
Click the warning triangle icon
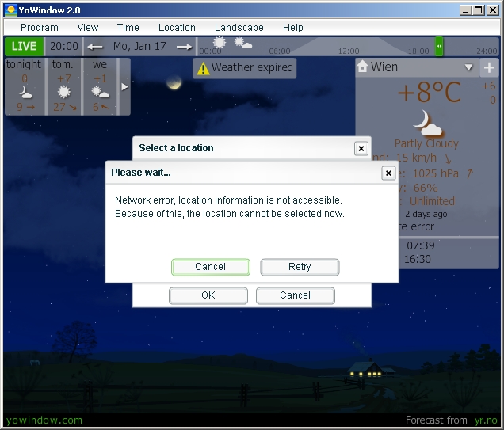click(203, 68)
